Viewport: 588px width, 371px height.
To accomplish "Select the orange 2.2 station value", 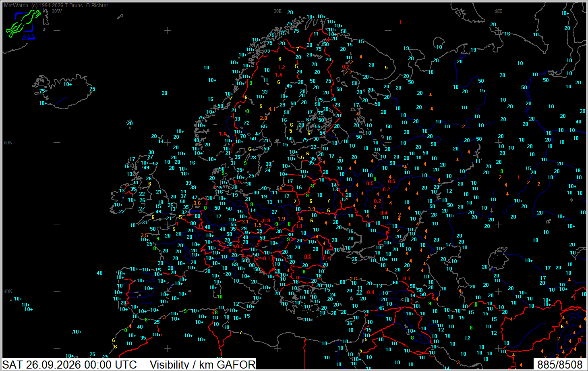I will (x=348, y=73).
